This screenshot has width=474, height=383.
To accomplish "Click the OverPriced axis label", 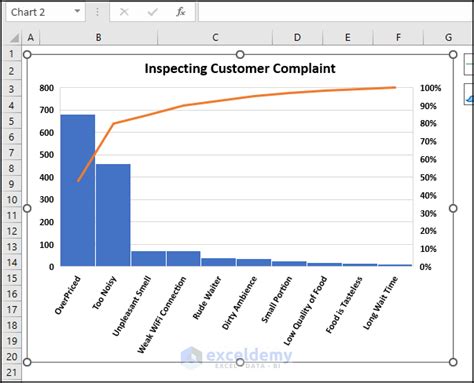I will (68, 295).
